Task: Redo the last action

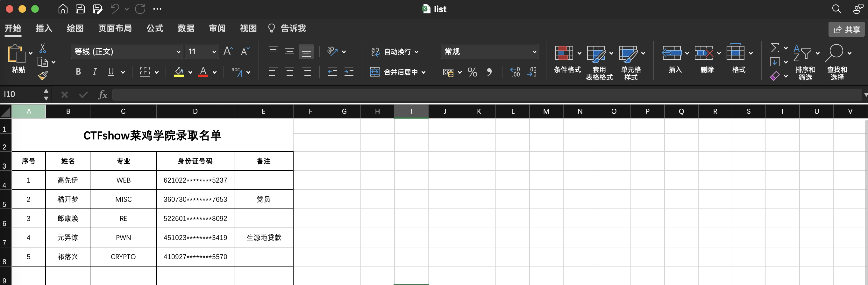Action: tap(140, 9)
